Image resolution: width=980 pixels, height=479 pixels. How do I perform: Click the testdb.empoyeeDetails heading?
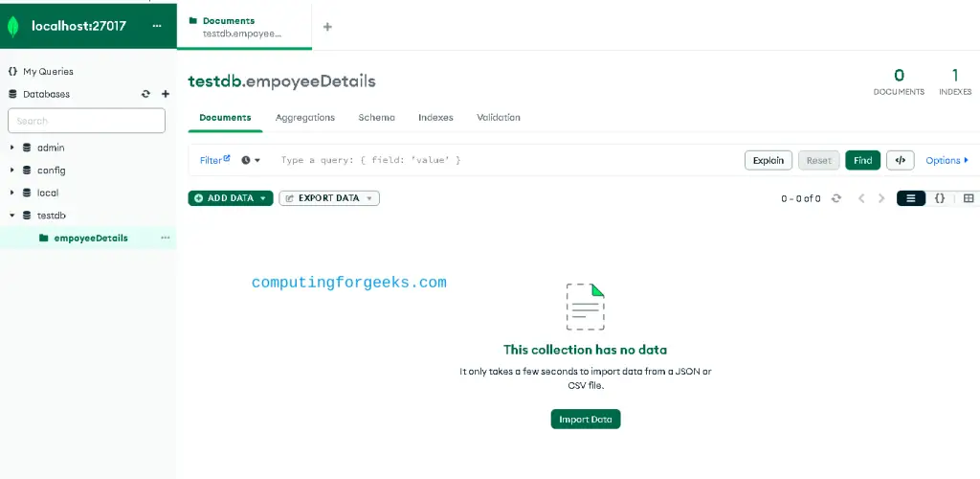(282, 81)
